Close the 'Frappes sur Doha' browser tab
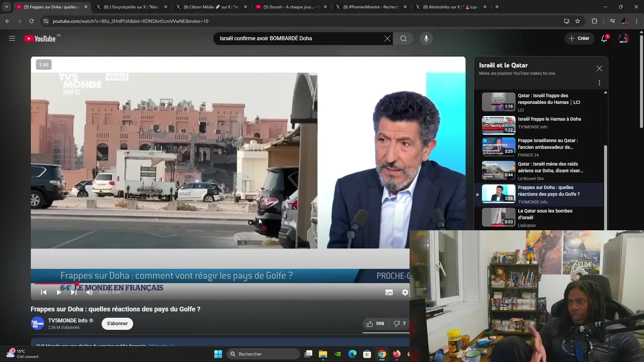This screenshot has height=362, width=644. [x=86, y=7]
